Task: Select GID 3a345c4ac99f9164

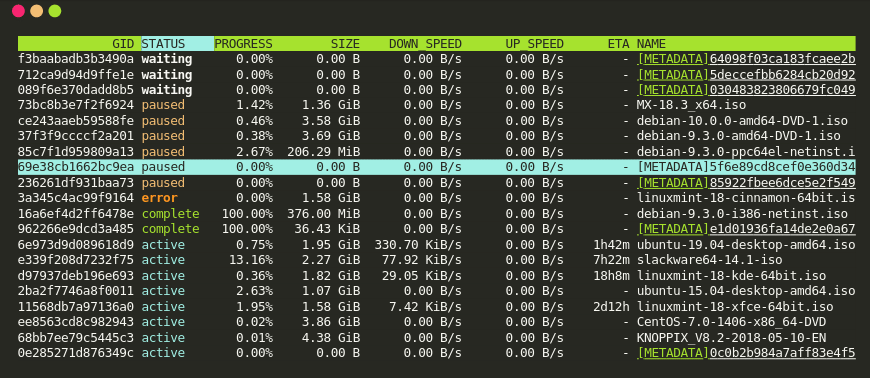Action: click(75, 198)
